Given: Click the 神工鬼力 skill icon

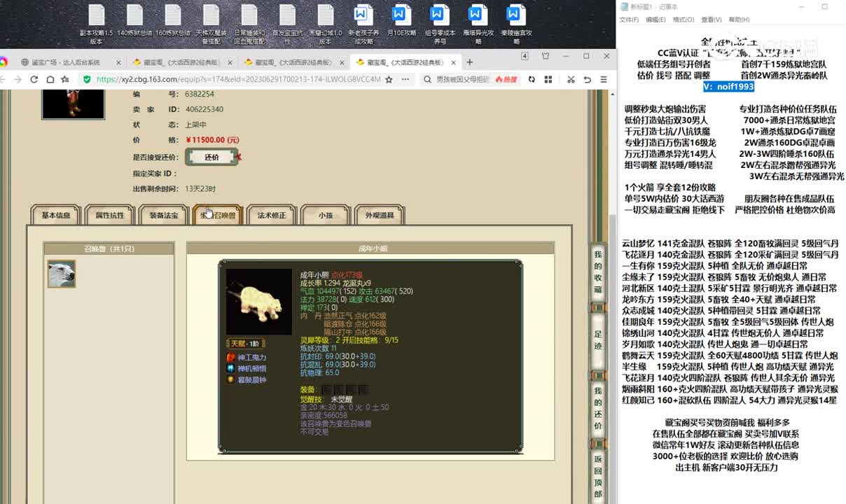Looking at the screenshot, I should coord(230,357).
